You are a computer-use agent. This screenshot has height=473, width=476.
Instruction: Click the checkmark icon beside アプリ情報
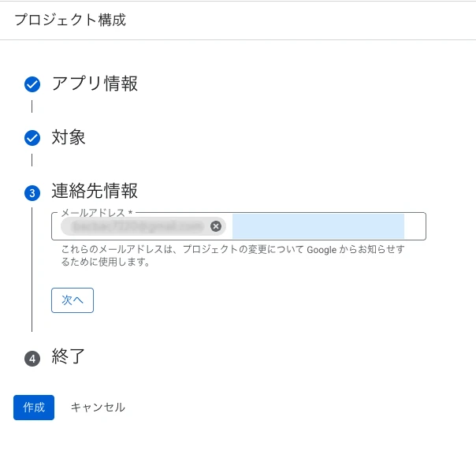point(32,84)
